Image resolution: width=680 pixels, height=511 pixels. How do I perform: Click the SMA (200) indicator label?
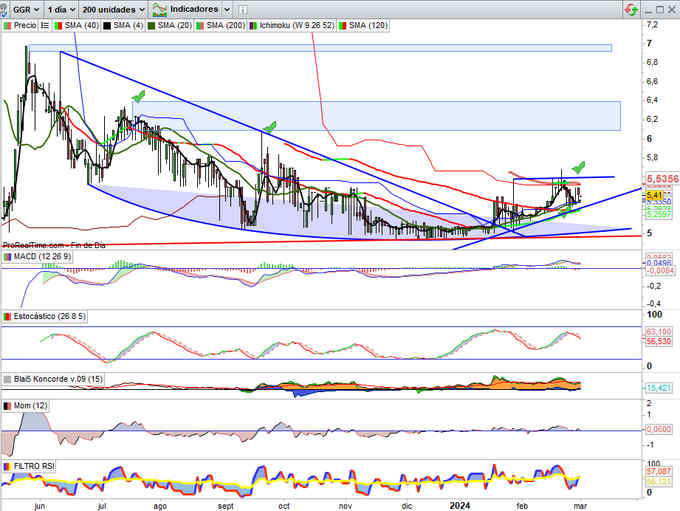point(226,23)
